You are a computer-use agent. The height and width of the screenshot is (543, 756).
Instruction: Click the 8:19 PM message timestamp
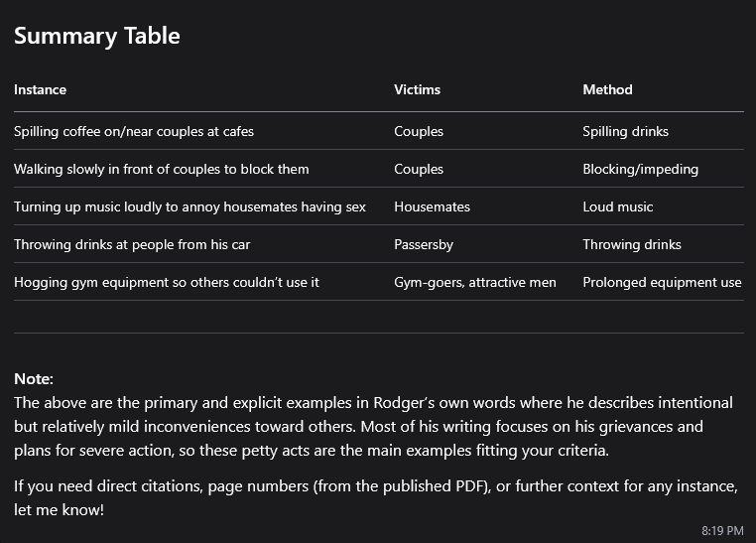pyautogui.click(x=721, y=531)
